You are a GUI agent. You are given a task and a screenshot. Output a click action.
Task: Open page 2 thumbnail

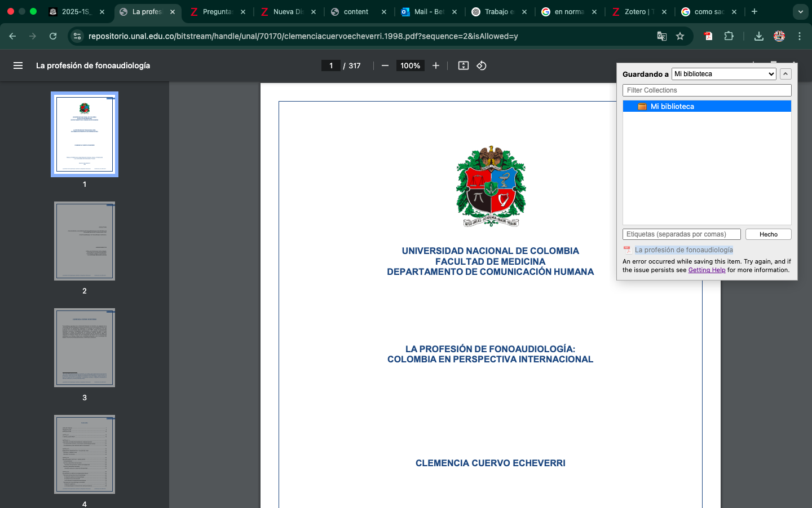pyautogui.click(x=85, y=241)
